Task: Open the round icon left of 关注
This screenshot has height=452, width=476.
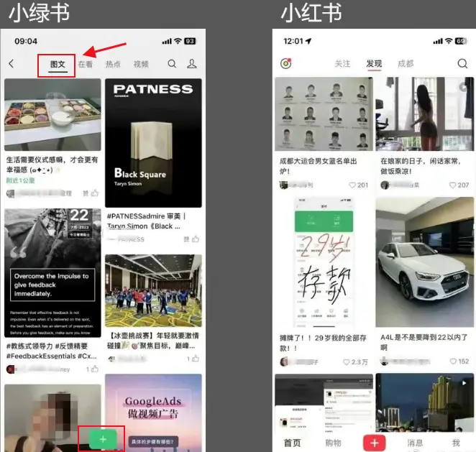Action: point(286,64)
